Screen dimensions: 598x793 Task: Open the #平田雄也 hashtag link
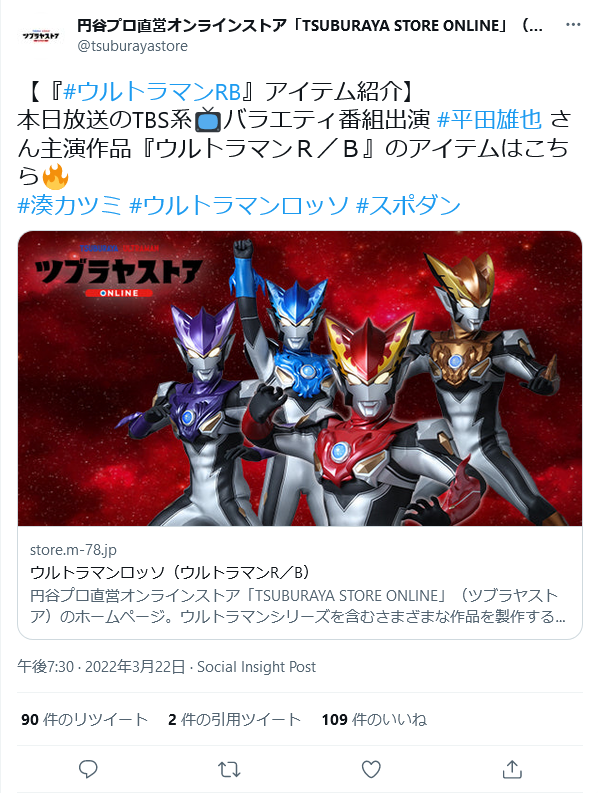pos(489,120)
